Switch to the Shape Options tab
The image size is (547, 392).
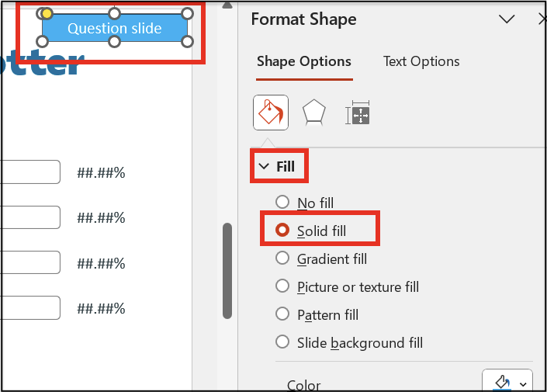coord(303,61)
